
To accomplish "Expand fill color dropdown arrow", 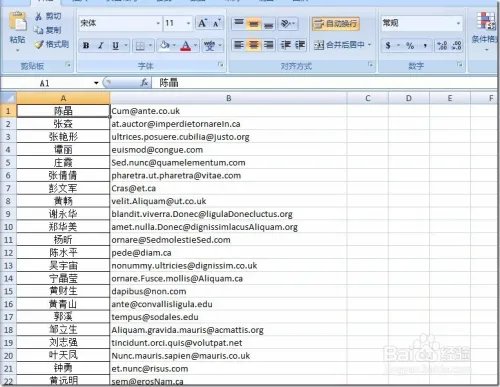I will click(174, 45).
